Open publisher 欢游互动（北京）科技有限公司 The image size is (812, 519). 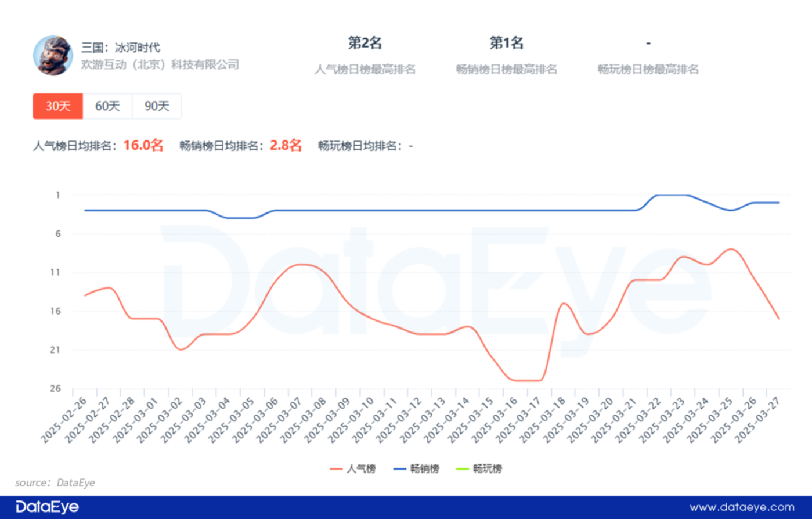pos(160,64)
